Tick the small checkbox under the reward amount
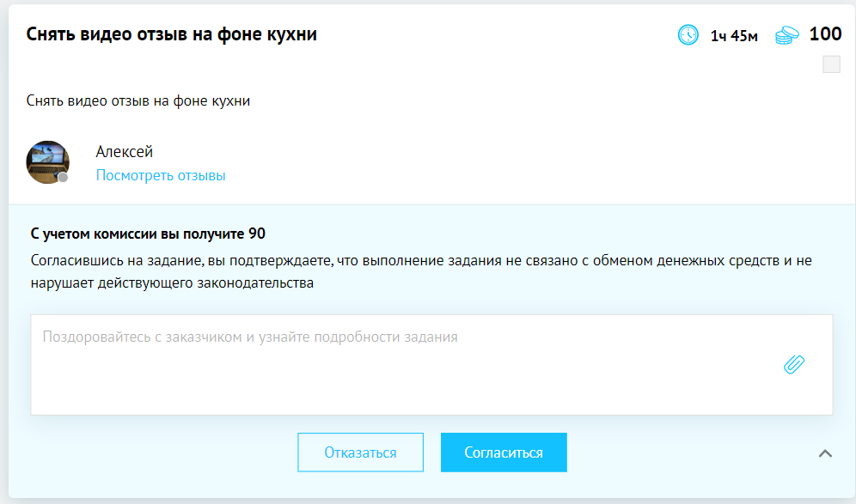This screenshot has width=856, height=504. (831, 64)
